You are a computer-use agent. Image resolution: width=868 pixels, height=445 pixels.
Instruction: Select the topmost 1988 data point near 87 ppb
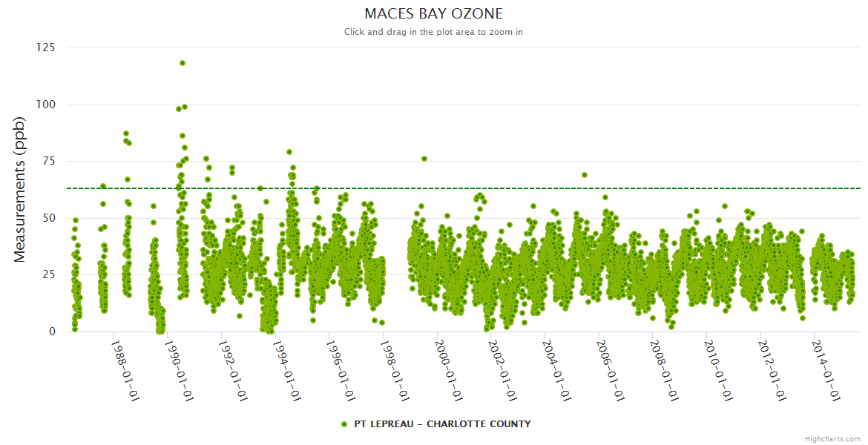[x=126, y=133]
